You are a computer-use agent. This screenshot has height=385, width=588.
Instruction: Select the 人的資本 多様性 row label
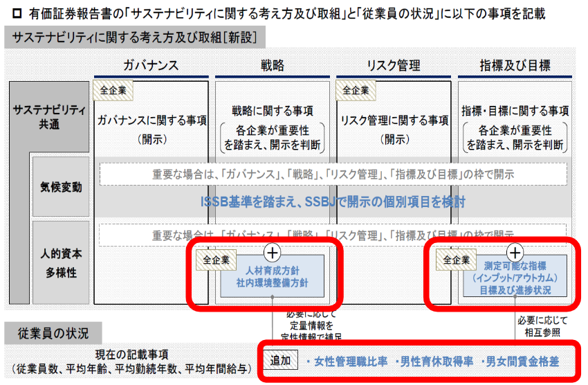point(60,263)
